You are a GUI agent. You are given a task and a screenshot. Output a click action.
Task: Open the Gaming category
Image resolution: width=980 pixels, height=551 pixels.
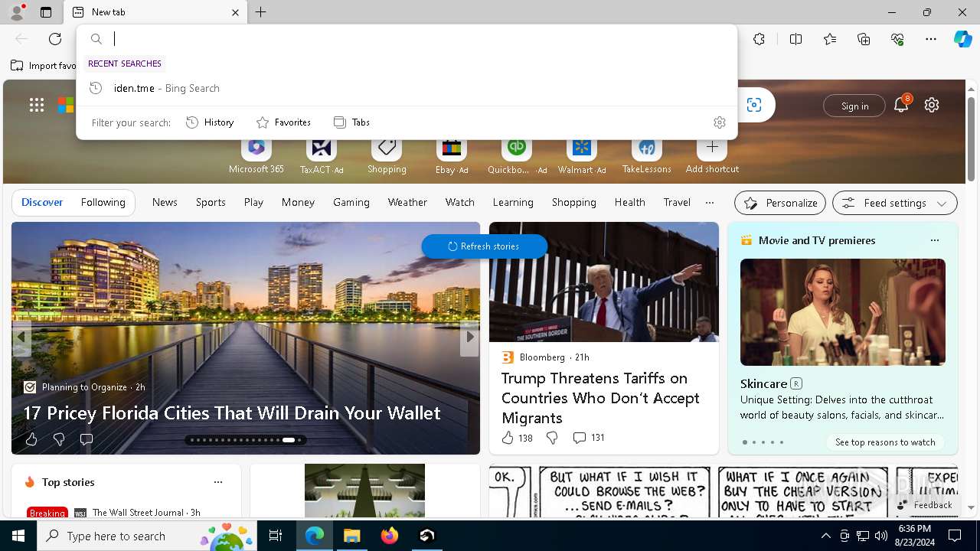point(351,202)
